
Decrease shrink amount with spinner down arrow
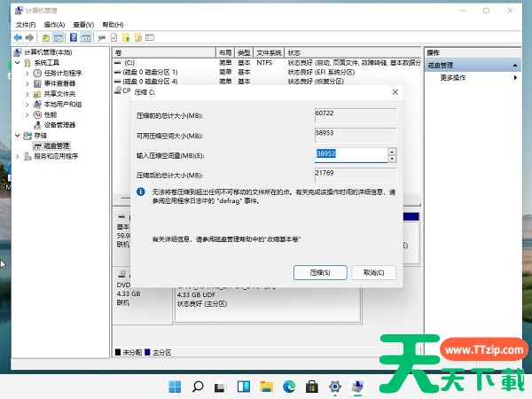392,159
